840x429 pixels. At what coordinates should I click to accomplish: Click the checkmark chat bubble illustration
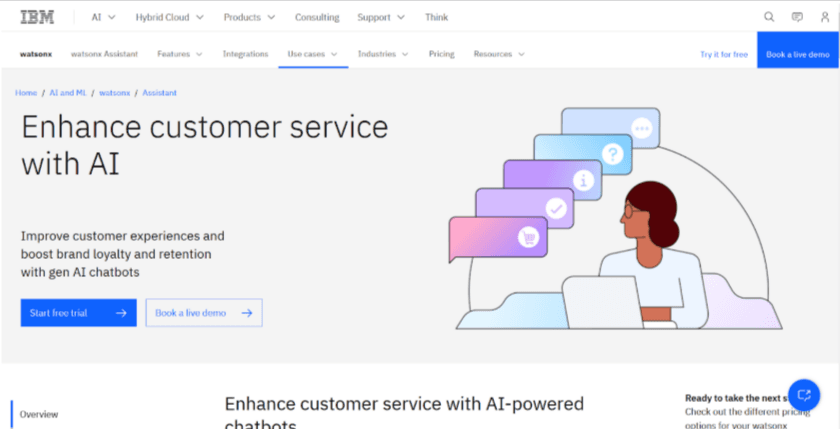click(525, 209)
